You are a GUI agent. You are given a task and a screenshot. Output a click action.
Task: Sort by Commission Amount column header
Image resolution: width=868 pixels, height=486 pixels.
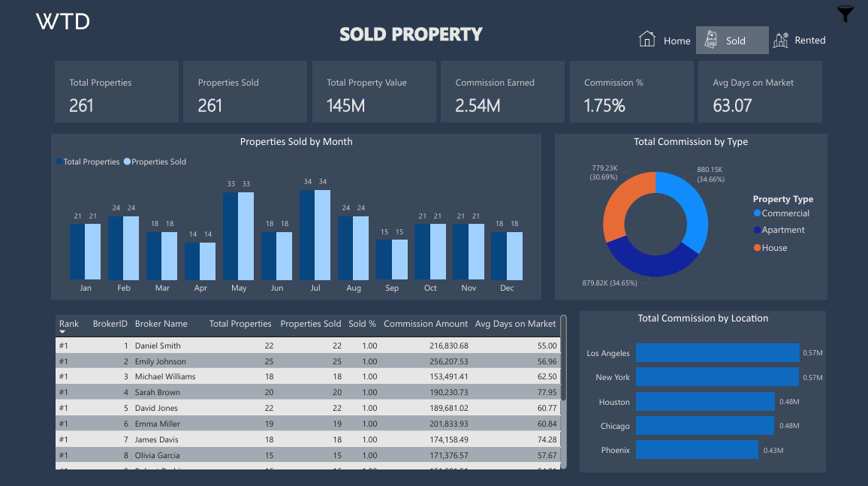point(426,324)
